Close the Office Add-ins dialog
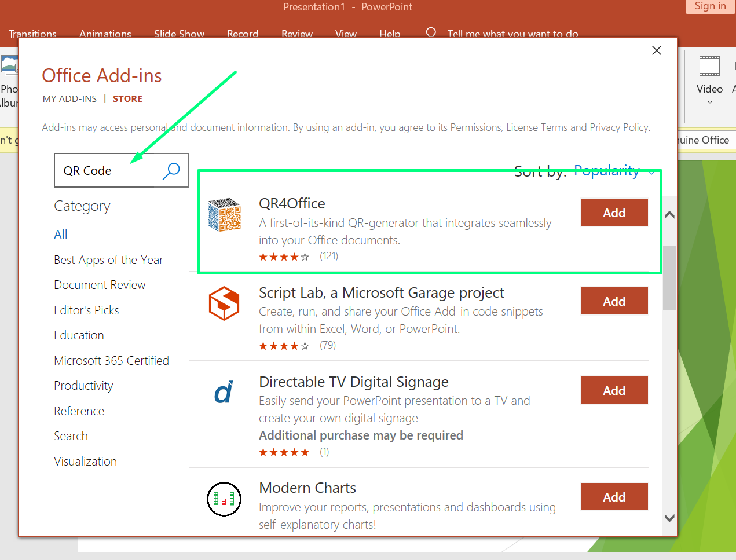736x560 pixels. [657, 50]
